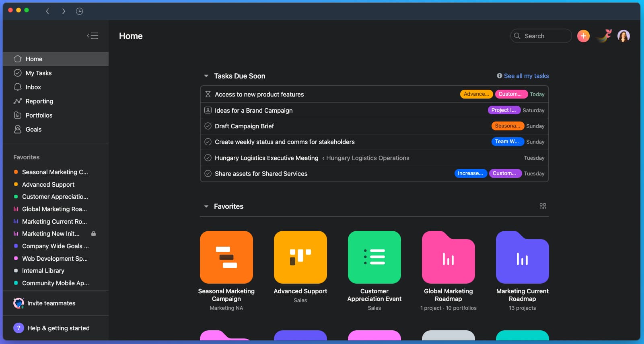The width and height of the screenshot is (644, 344).
Task: Click Invite teammates button
Action: tap(51, 303)
